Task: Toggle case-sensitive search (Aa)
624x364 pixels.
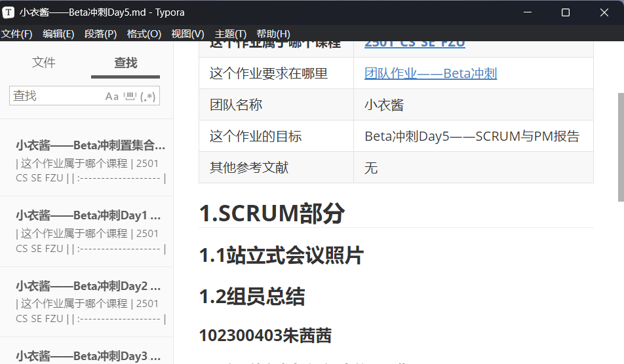Action: pos(112,96)
